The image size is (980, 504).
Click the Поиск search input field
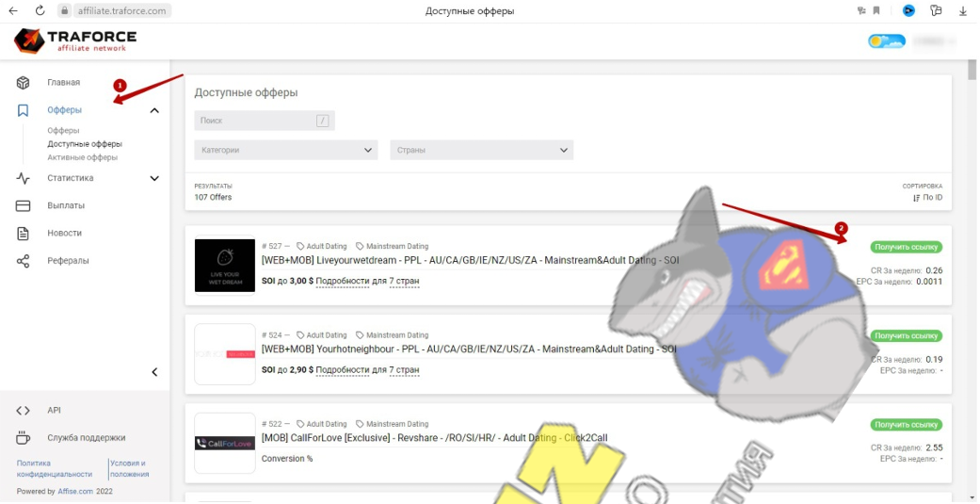pyautogui.click(x=254, y=121)
